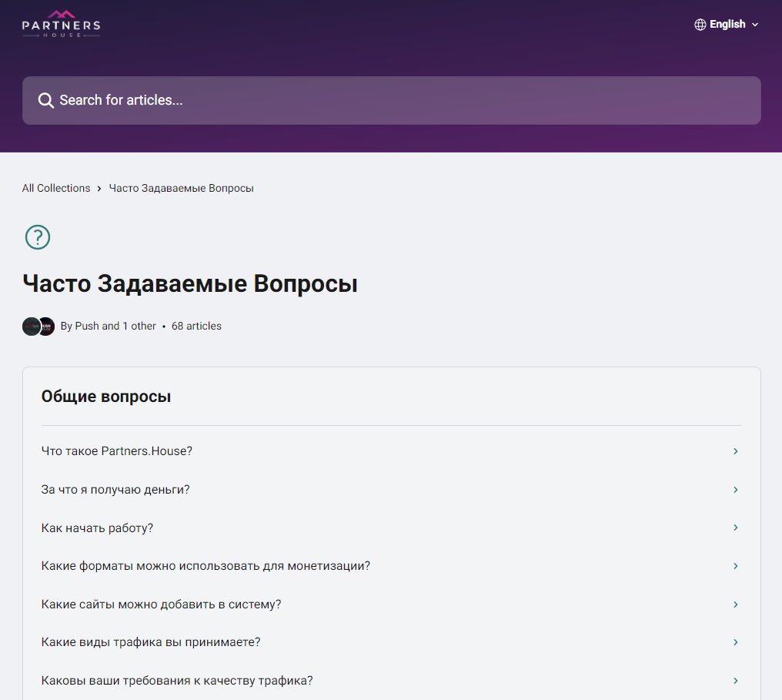Click the Push author avatar
782x700 pixels.
click(46, 327)
